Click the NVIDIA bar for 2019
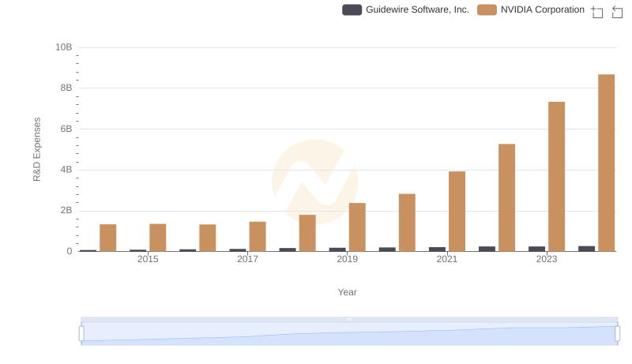Viewport: 632px width, 364px height. (357, 227)
